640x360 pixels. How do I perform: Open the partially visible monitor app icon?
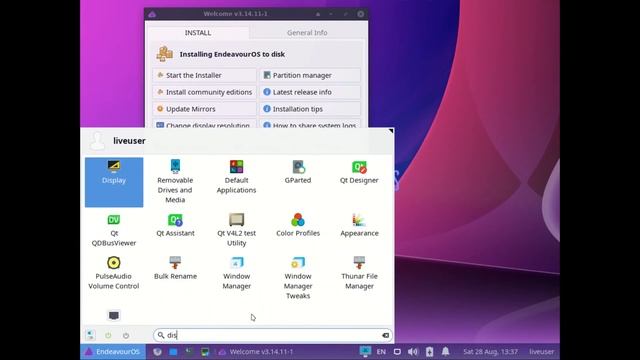point(114,316)
